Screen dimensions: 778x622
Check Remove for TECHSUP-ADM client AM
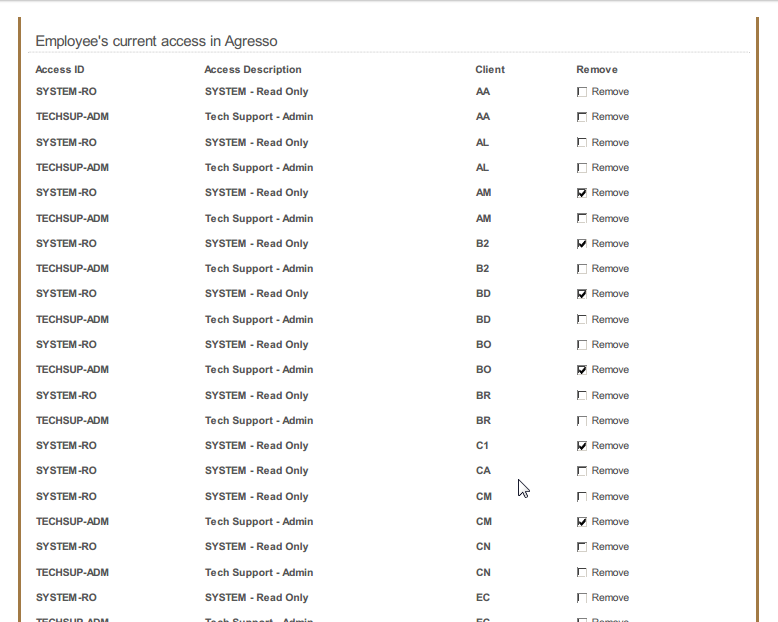point(582,219)
